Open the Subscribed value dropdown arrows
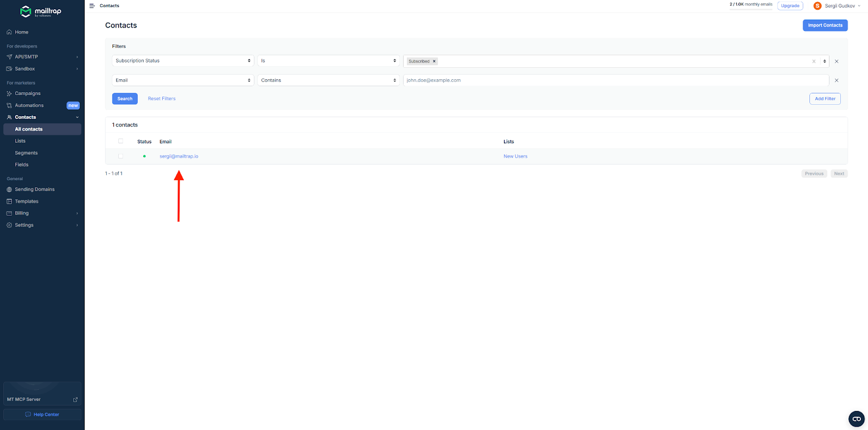The height and width of the screenshot is (430, 868). point(825,61)
